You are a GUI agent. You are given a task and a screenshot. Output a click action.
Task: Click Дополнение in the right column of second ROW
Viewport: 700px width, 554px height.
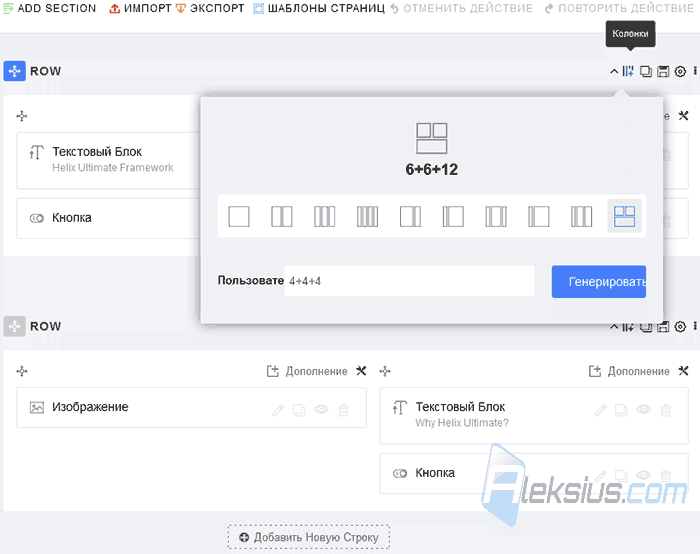pos(629,371)
